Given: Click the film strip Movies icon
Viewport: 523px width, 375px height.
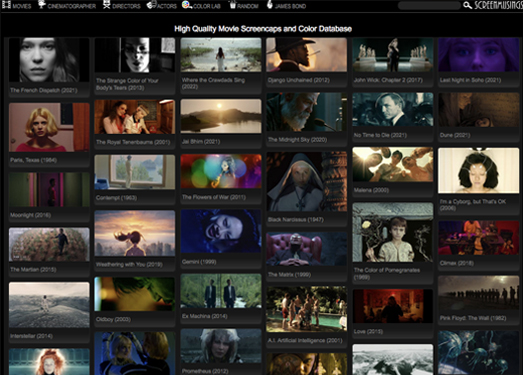Looking at the screenshot, I should point(6,5).
